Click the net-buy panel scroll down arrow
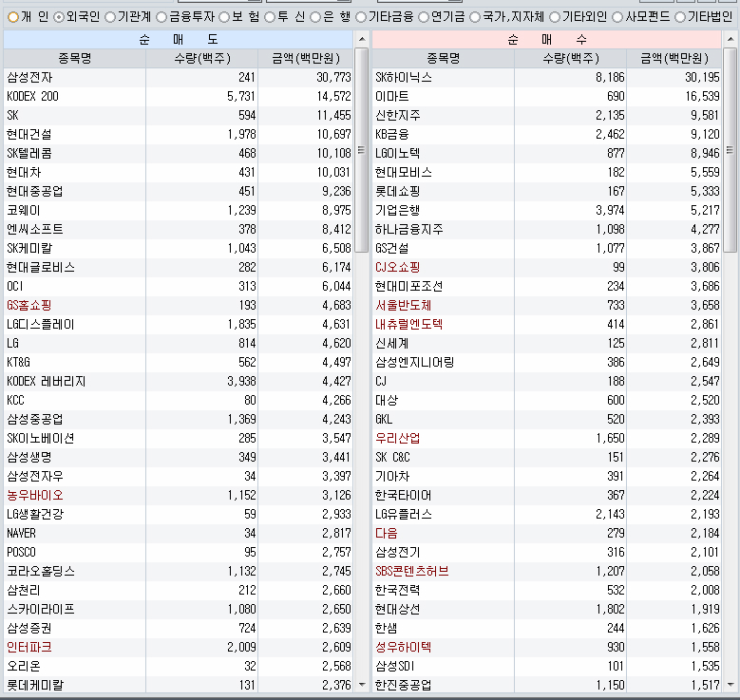This screenshot has height=700, width=740. pyautogui.click(x=731, y=685)
